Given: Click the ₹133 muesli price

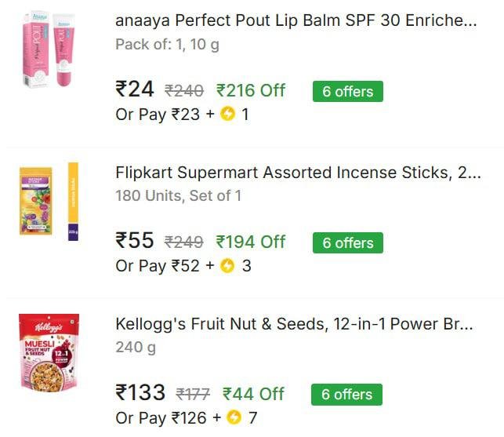Looking at the screenshot, I should (140, 392).
